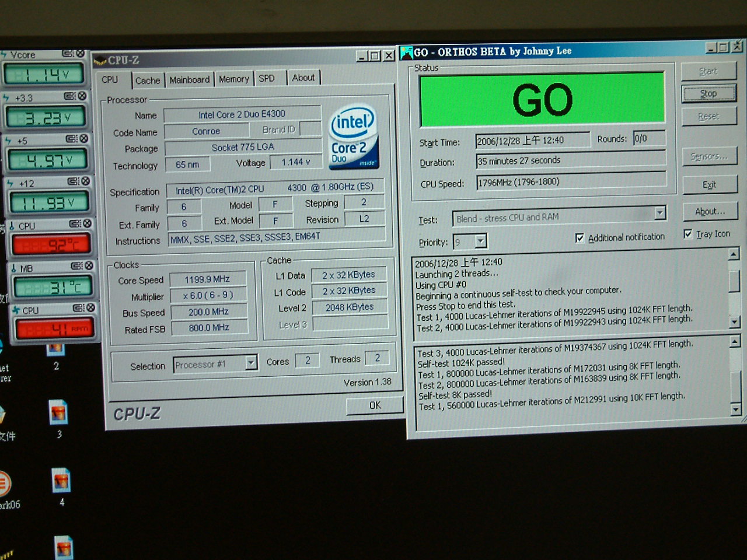Click the CPU-Z title bar icon
This screenshot has height=560, width=747.
[x=100, y=60]
